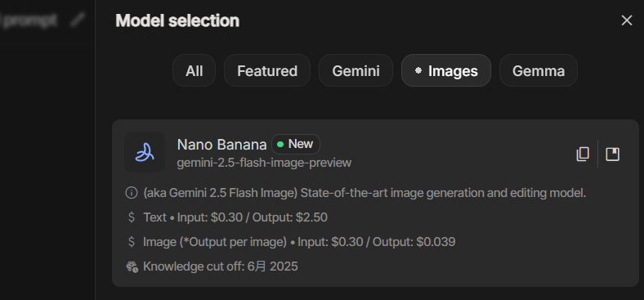The height and width of the screenshot is (300, 644).
Task: Edit the prompt title with the pencil icon
Action: [77, 20]
